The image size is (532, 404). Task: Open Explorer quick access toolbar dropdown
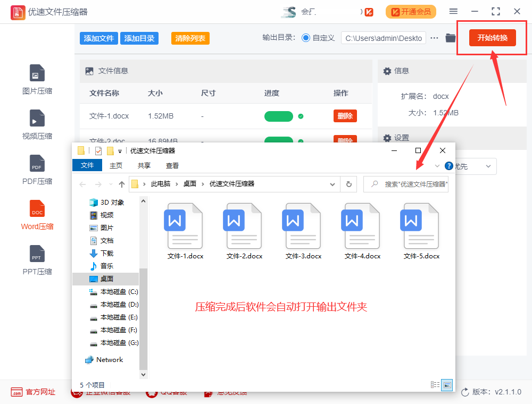(120, 151)
